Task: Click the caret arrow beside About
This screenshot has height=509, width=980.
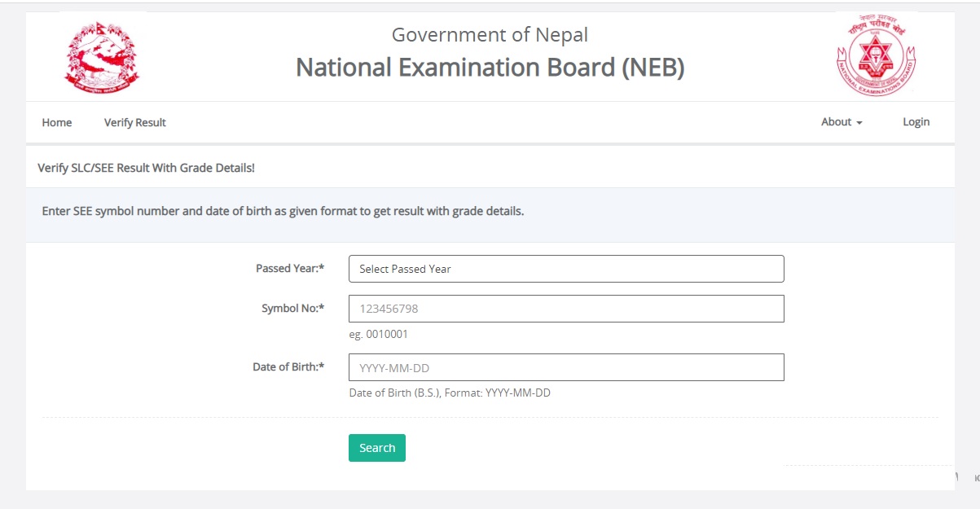Action: 859,123
